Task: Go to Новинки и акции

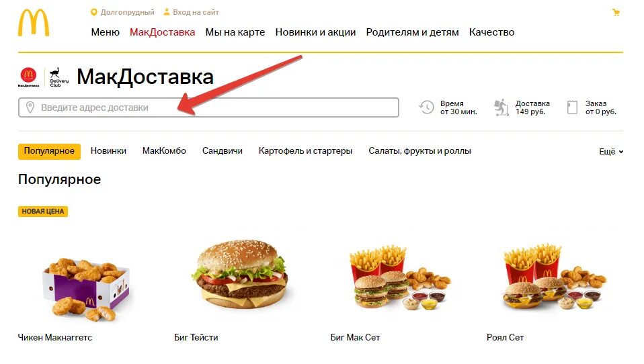Action: pyautogui.click(x=315, y=32)
